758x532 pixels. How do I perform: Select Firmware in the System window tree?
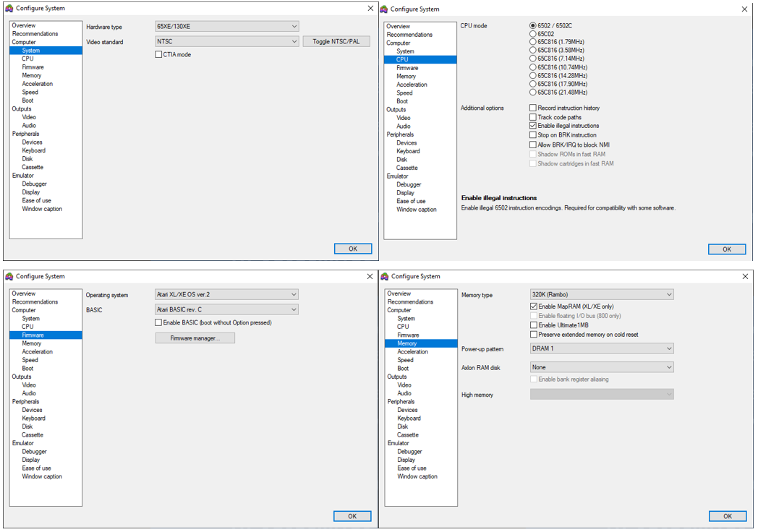(x=33, y=67)
